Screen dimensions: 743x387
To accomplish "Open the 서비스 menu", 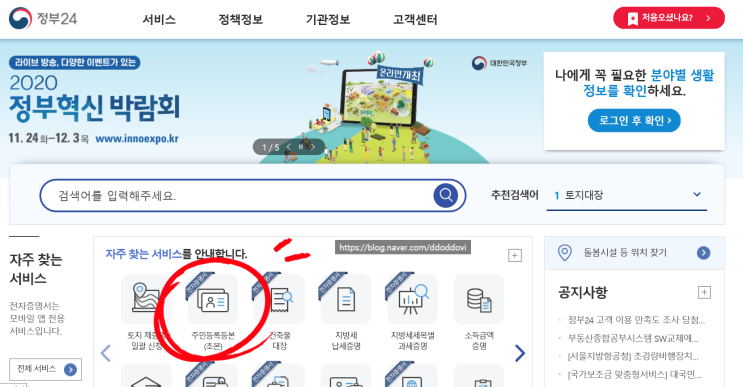I will pos(159,19).
